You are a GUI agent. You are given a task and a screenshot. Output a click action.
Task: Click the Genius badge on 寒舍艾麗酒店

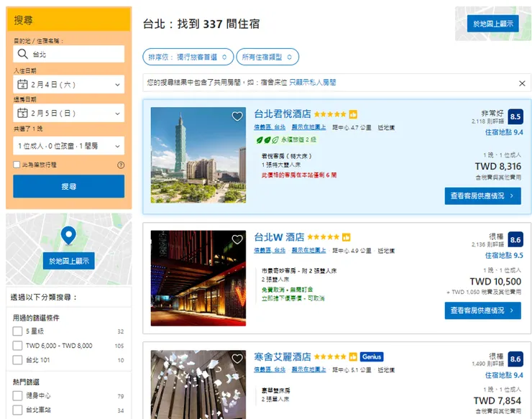pos(372,356)
